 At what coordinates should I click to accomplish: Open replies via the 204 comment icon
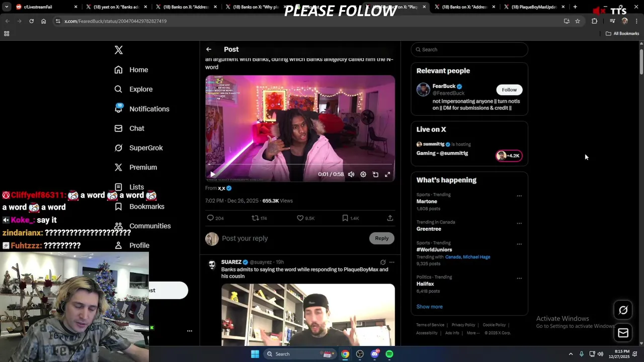click(215, 218)
